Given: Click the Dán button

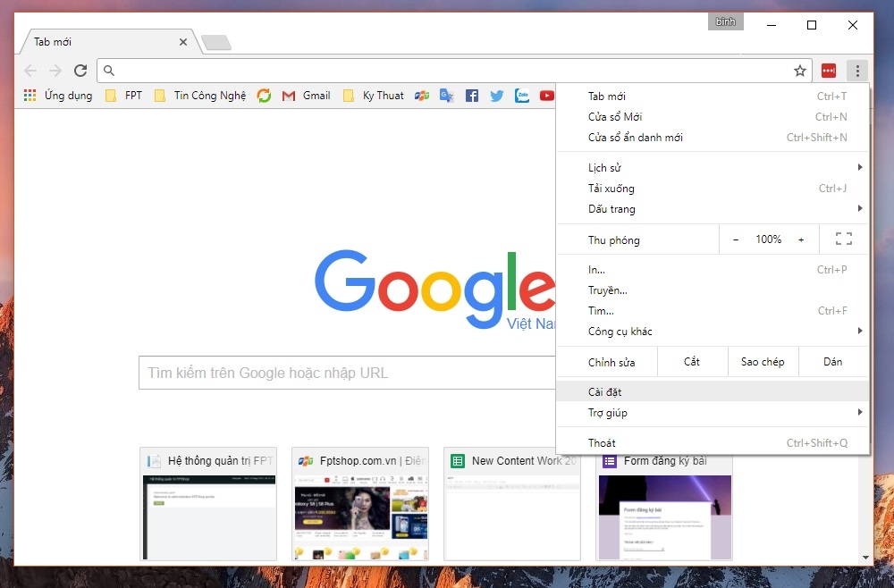Looking at the screenshot, I should pyautogui.click(x=833, y=362).
